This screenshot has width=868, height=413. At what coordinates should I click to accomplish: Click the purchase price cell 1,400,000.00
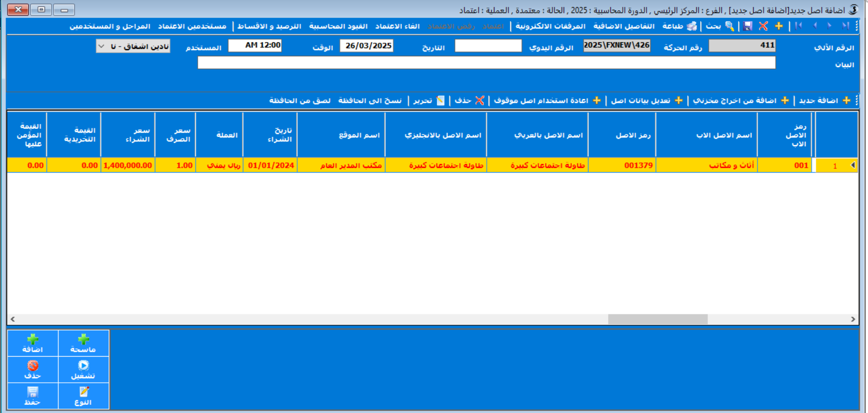tap(128, 165)
